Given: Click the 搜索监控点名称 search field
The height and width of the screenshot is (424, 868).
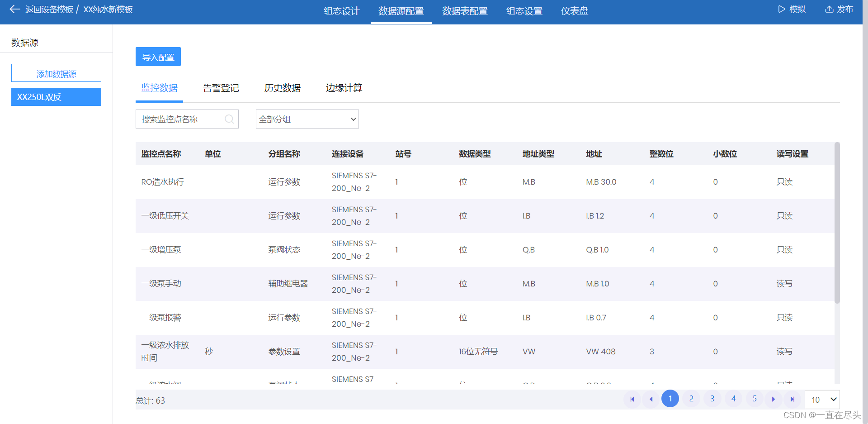Looking at the screenshot, I should click(x=187, y=119).
